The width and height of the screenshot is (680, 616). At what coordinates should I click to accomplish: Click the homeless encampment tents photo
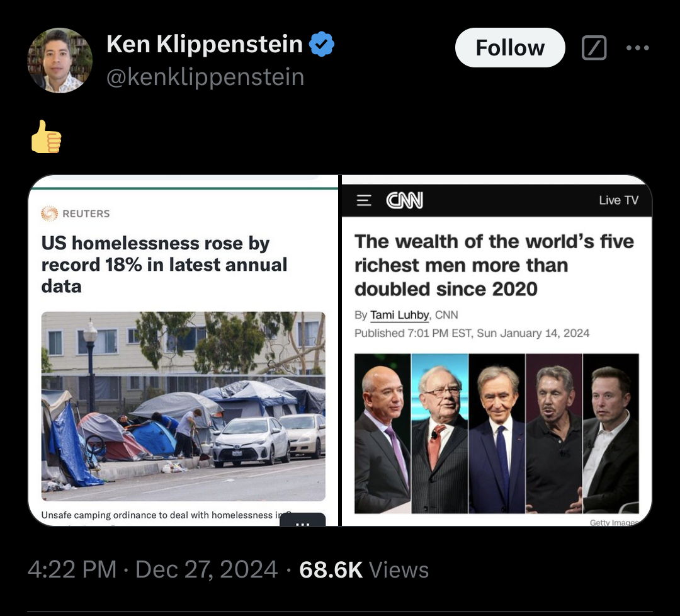183,406
